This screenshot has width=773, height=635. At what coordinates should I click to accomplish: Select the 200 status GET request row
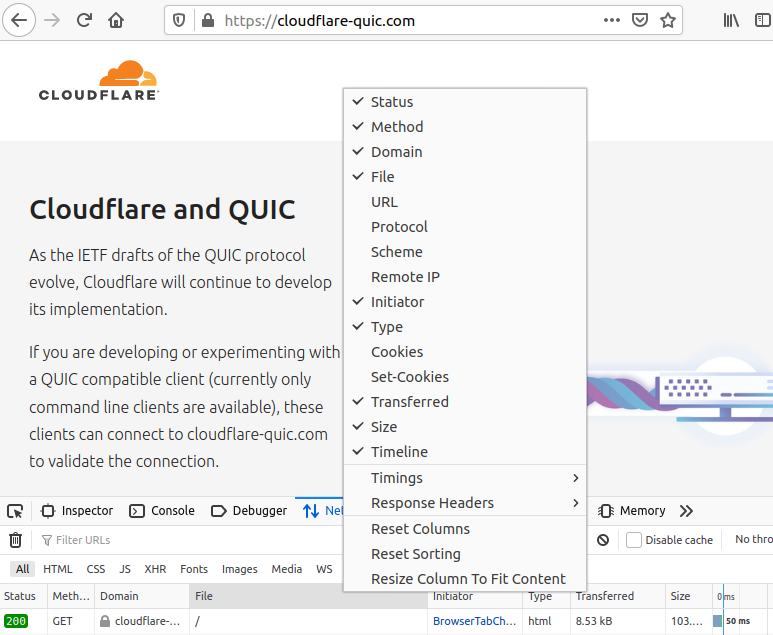386,621
